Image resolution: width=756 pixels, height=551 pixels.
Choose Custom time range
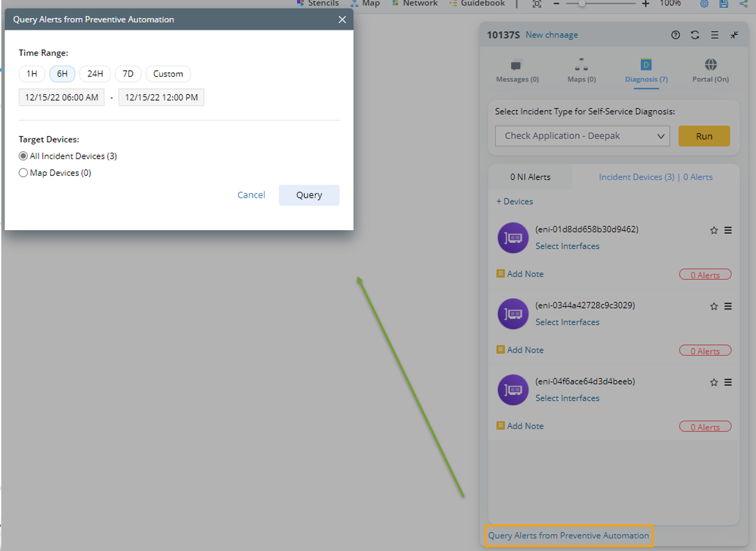click(x=168, y=73)
